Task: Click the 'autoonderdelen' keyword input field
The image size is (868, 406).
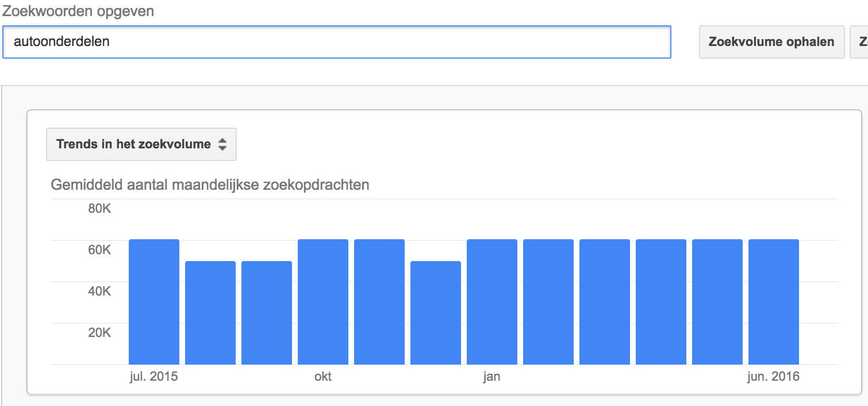Action: pos(336,42)
